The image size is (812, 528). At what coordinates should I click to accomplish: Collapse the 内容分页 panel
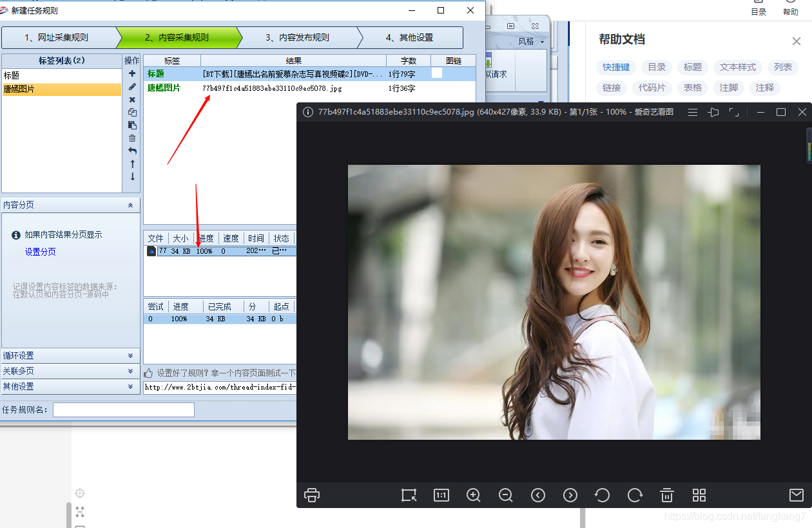click(x=130, y=205)
